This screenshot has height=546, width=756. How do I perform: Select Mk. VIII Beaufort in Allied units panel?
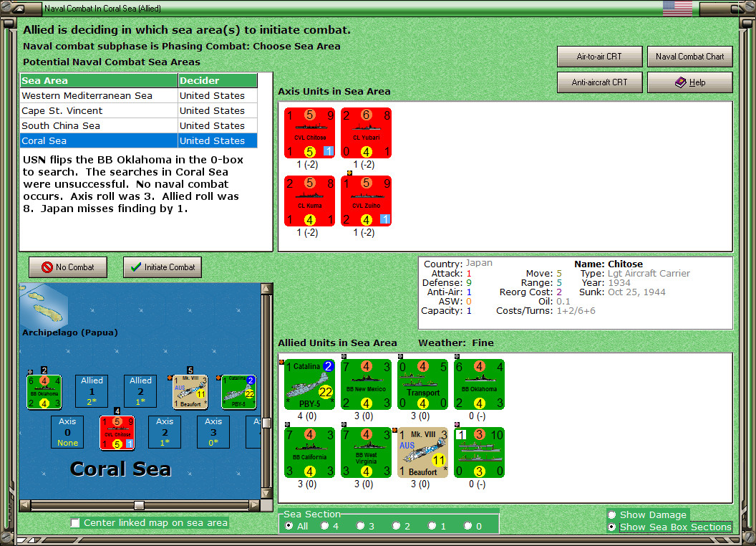[x=423, y=453]
